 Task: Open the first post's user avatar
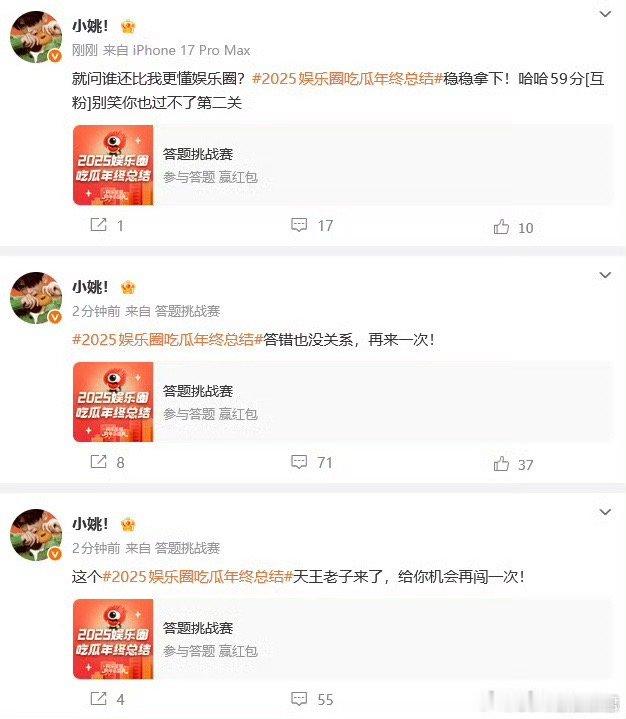click(x=36, y=37)
